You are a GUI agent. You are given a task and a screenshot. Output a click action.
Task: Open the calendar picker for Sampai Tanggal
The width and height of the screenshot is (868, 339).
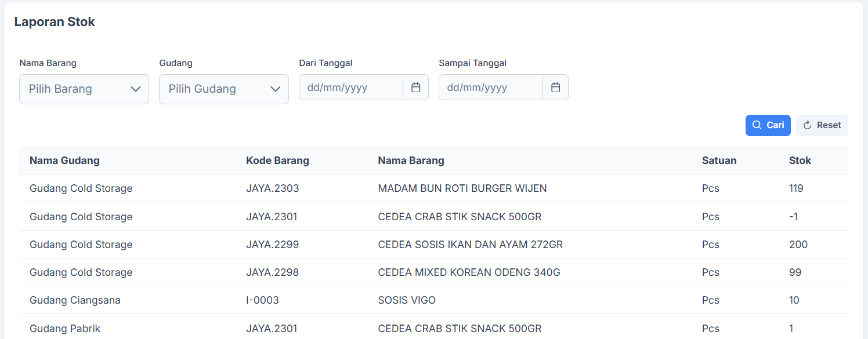point(555,87)
